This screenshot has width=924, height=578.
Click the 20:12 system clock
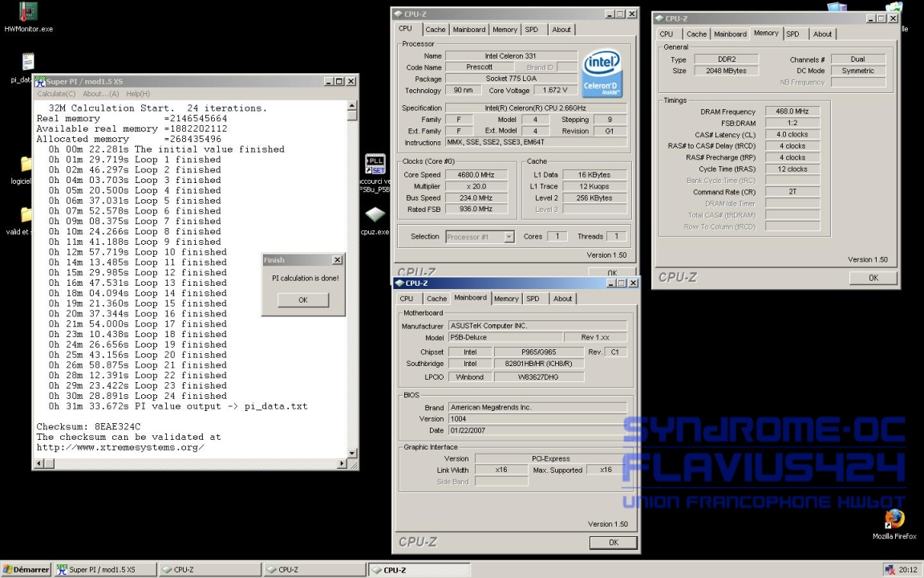pyautogui.click(x=907, y=570)
